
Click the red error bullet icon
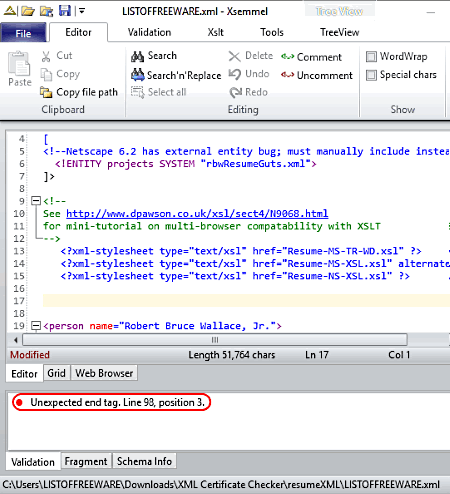pyautogui.click(x=19, y=402)
